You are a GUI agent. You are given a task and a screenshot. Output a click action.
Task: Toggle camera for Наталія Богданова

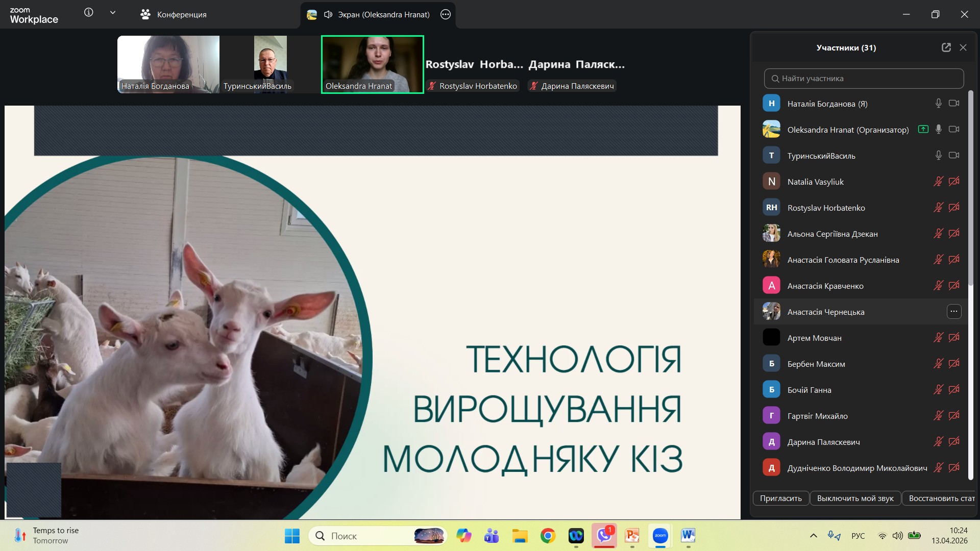pyautogui.click(x=953, y=104)
